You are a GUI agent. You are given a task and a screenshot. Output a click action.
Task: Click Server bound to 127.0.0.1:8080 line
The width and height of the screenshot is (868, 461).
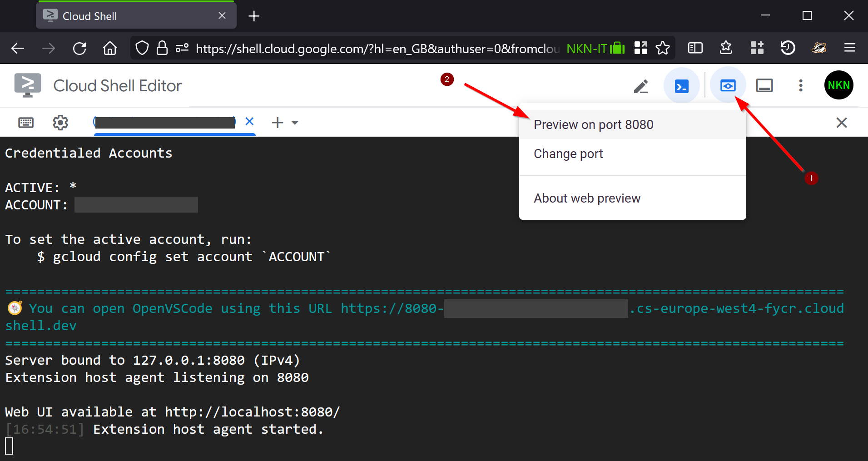coord(153,360)
